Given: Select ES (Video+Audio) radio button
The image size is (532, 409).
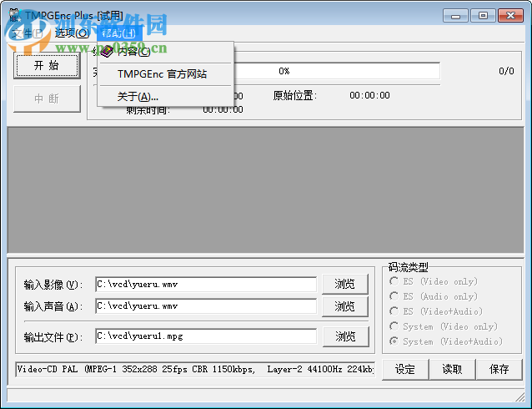Looking at the screenshot, I should (x=436, y=311).
